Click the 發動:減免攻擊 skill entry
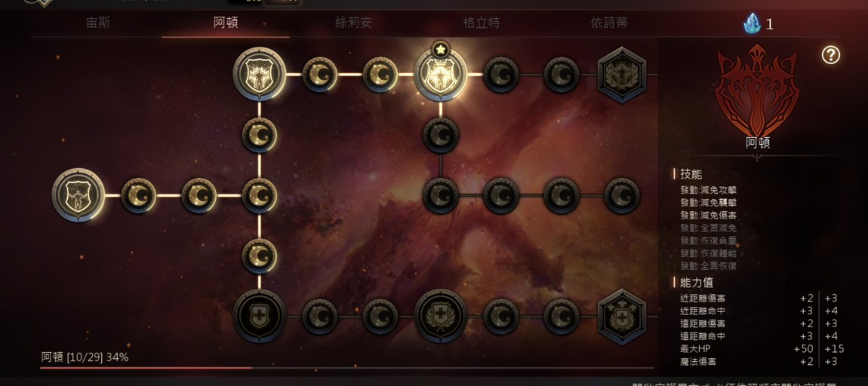 (x=709, y=190)
